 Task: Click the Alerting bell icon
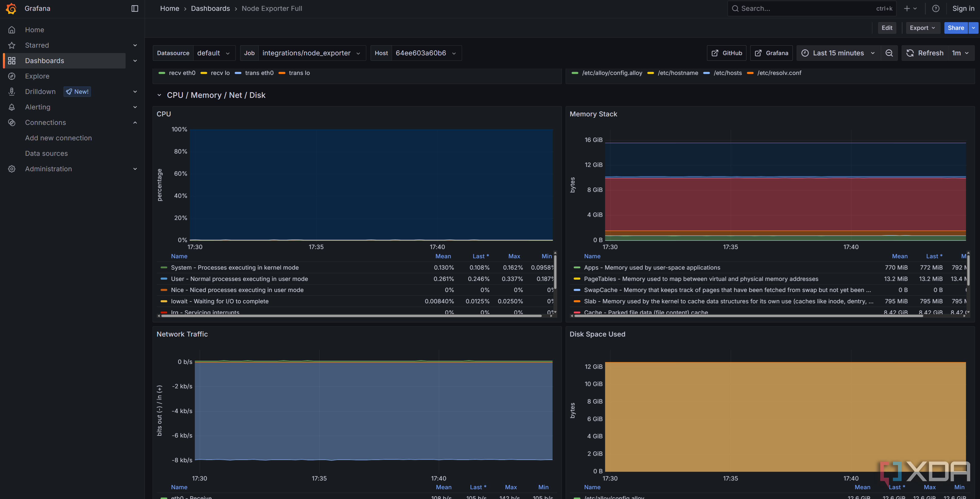click(12, 107)
